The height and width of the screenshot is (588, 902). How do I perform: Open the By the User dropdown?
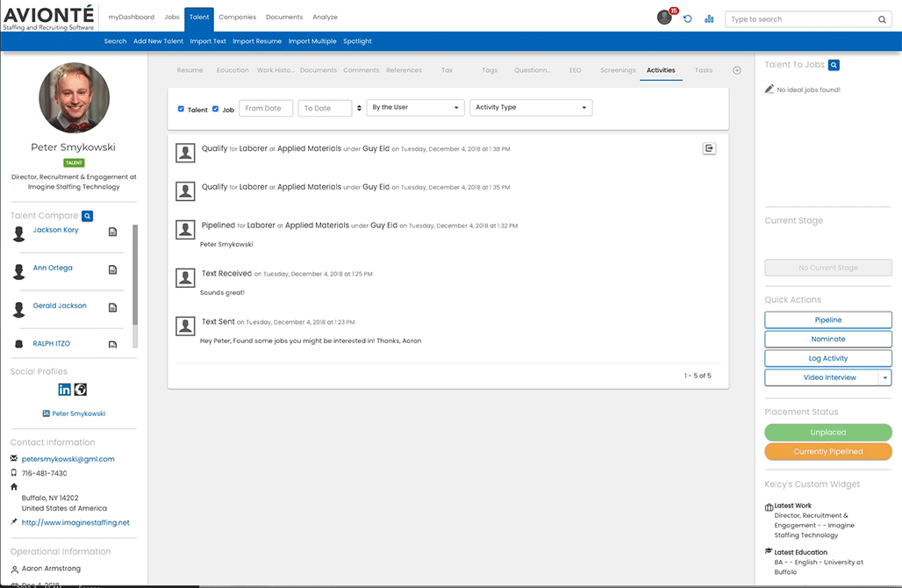tap(415, 108)
